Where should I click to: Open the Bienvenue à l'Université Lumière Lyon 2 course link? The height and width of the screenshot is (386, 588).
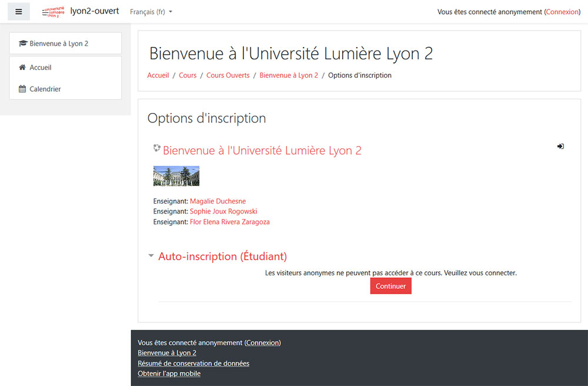[x=262, y=151]
